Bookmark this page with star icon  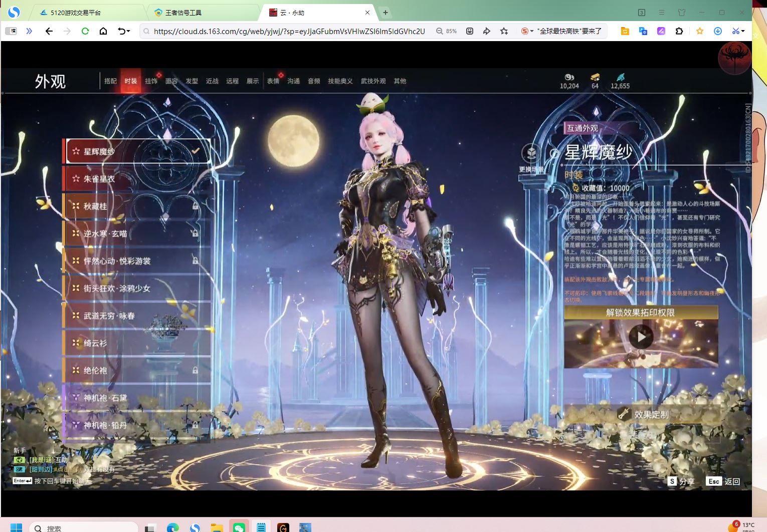[x=504, y=31]
